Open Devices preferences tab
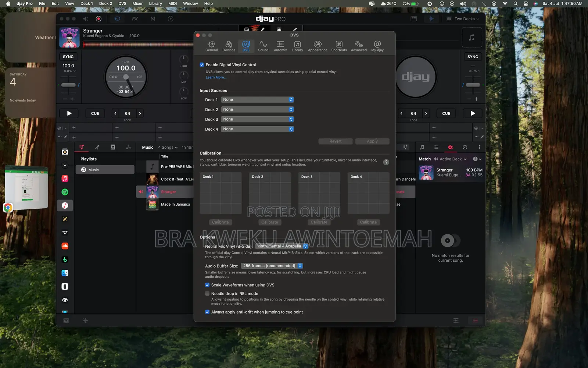Image resolution: width=588 pixels, height=368 pixels. (x=229, y=46)
